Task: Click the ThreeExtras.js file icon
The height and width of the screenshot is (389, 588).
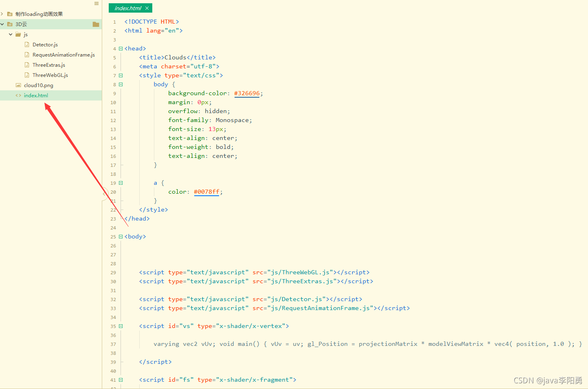Action: click(x=27, y=65)
